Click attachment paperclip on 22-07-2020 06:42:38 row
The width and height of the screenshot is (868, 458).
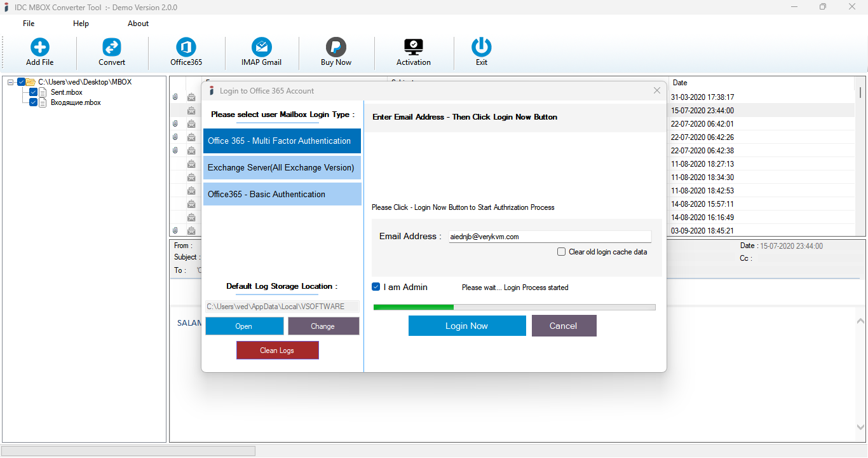[x=175, y=151]
